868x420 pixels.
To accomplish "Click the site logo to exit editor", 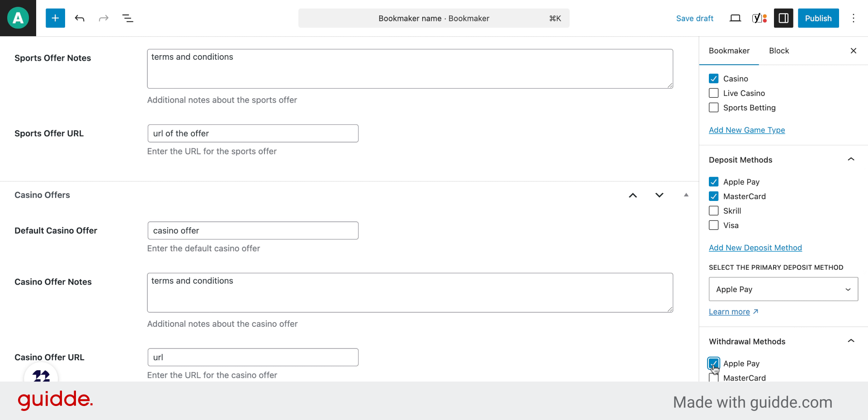I will coord(18,18).
